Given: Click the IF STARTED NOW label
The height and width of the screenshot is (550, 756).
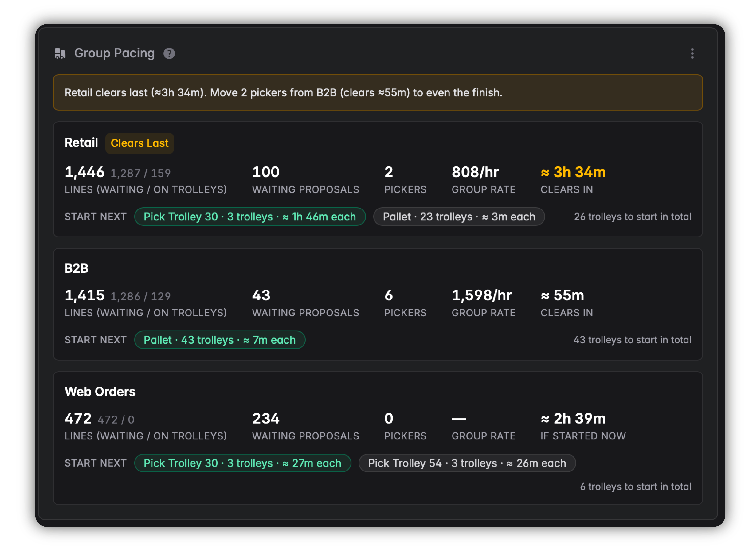Looking at the screenshot, I should [583, 436].
